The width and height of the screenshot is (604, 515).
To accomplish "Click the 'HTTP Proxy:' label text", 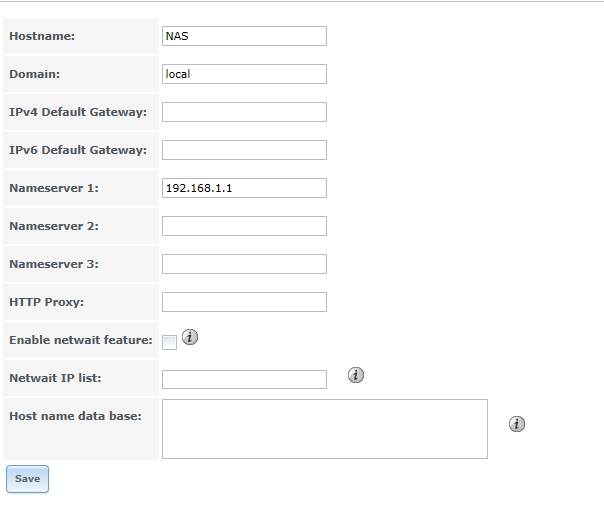I will (46, 302).
